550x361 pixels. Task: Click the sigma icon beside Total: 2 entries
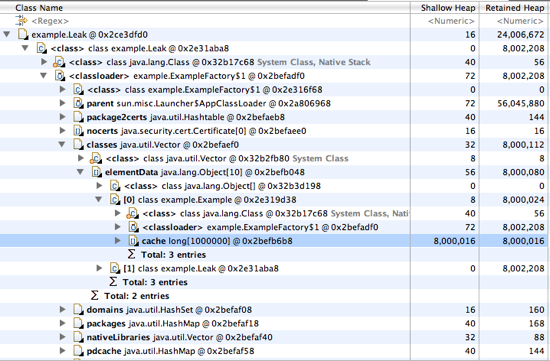[x=94, y=295]
